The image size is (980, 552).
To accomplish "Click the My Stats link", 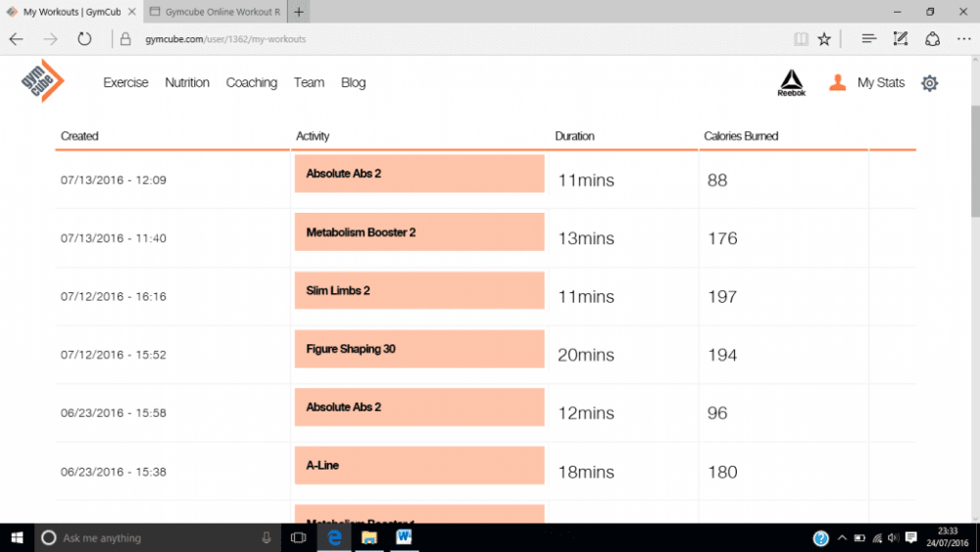I will click(880, 83).
